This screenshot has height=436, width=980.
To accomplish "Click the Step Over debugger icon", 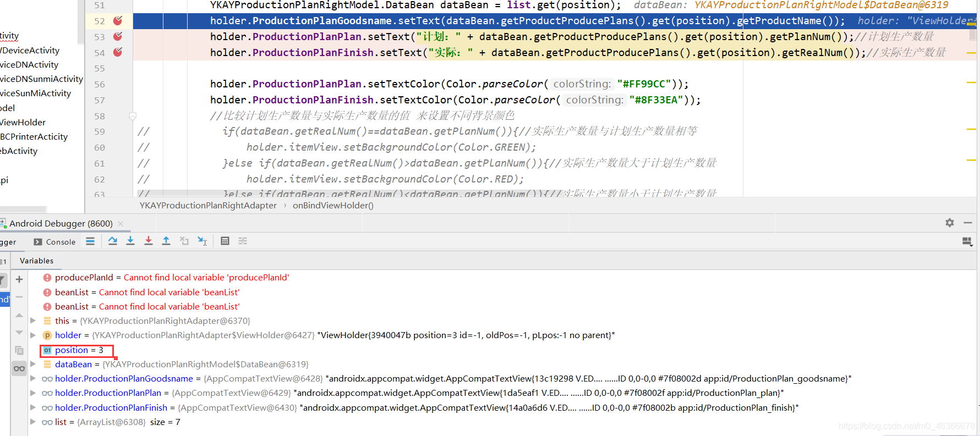I will 113,241.
